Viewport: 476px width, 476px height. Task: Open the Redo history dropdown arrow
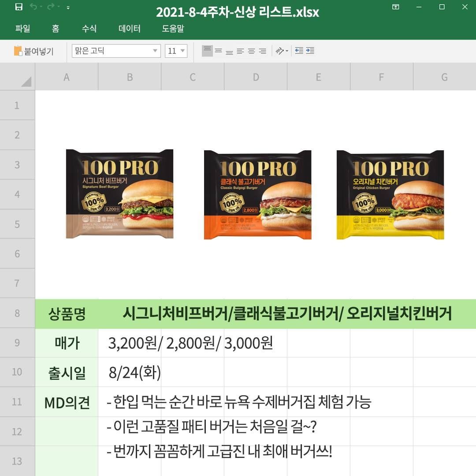pos(59,7)
